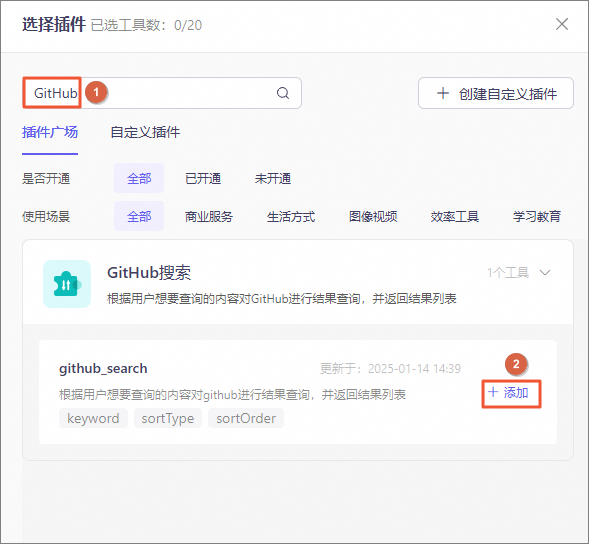Choose the 效率工具 scenario filter
The image size is (589, 544).
455,216
